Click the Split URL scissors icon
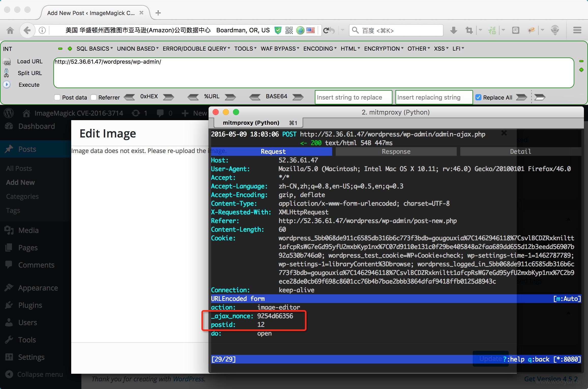 (x=6, y=73)
